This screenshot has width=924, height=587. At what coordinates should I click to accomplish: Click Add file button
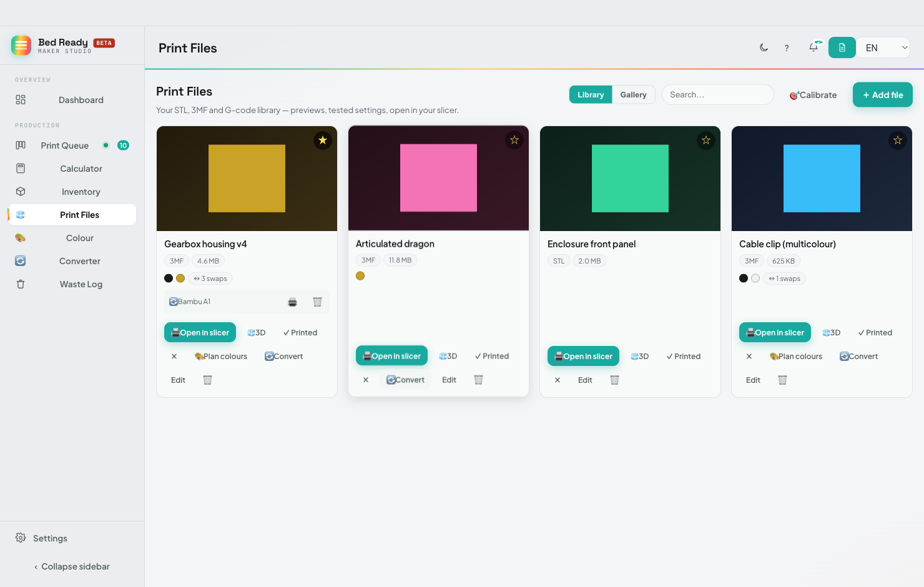[x=883, y=95]
